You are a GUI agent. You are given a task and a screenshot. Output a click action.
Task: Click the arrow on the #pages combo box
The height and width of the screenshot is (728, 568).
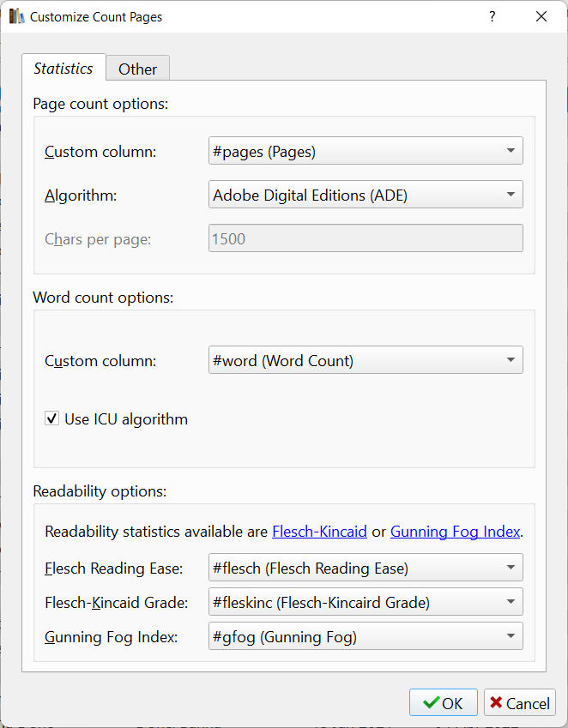click(511, 151)
